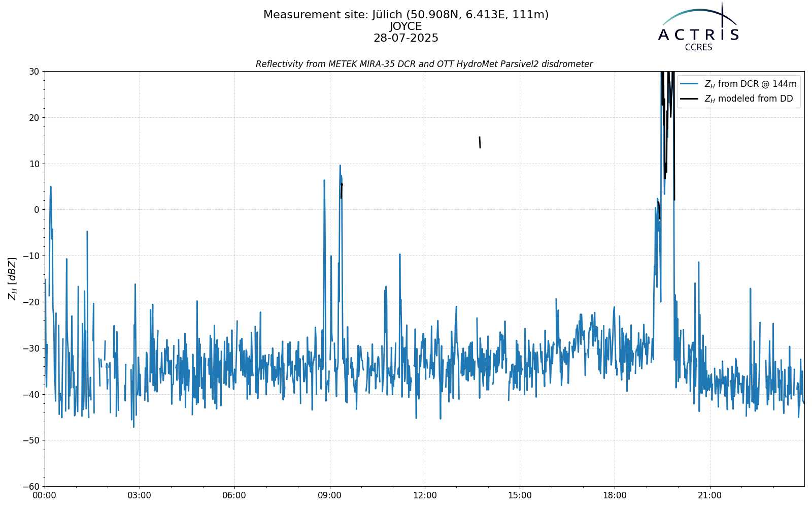The image size is (812, 508).
Task: Click the blue DCR legend line swatch
Action: (690, 84)
